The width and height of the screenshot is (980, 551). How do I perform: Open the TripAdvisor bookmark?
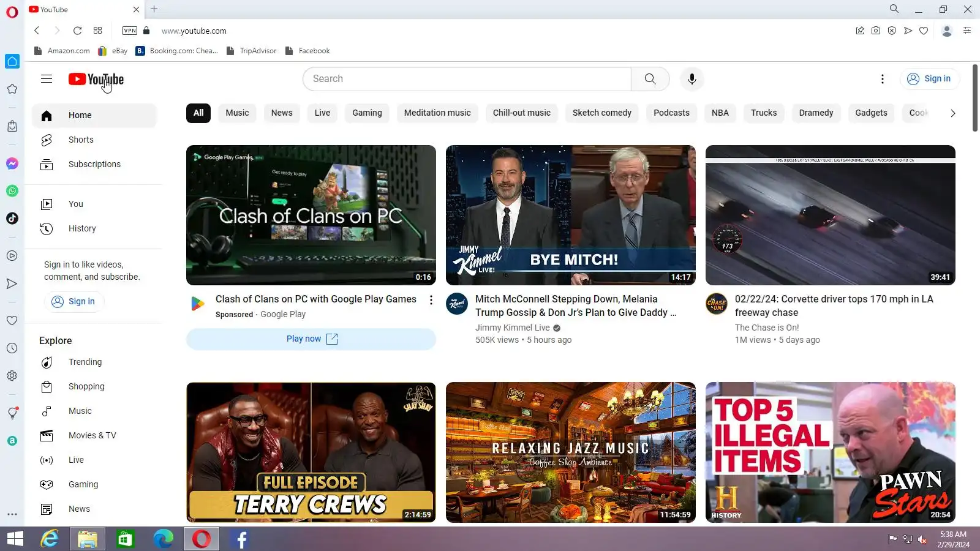click(252, 51)
